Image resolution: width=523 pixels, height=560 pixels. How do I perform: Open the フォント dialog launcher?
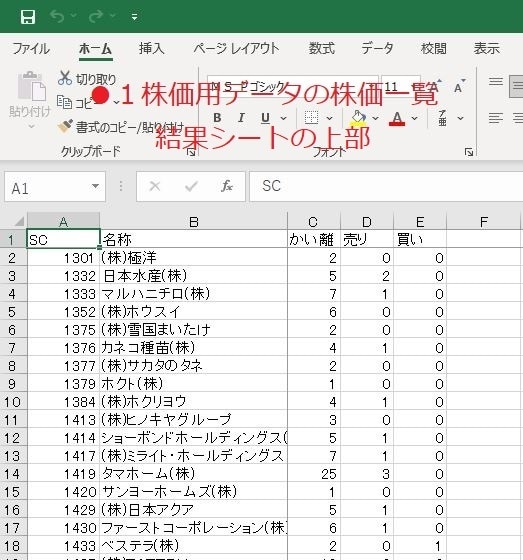(x=469, y=152)
